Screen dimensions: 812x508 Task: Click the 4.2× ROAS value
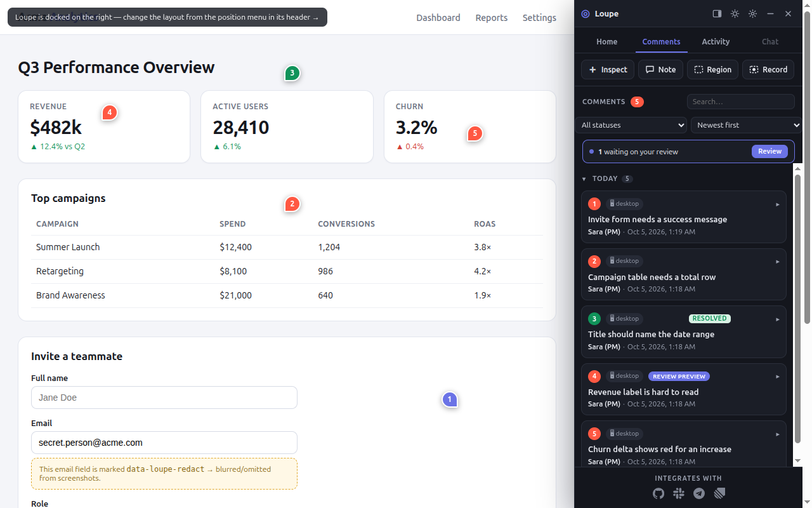pyautogui.click(x=482, y=271)
